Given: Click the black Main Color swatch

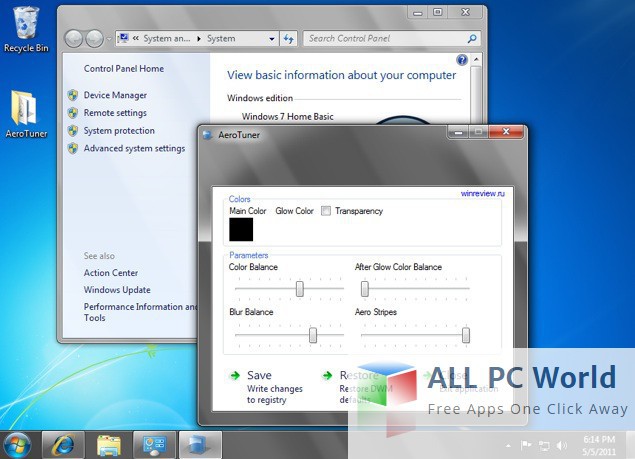Looking at the screenshot, I should click(241, 229).
